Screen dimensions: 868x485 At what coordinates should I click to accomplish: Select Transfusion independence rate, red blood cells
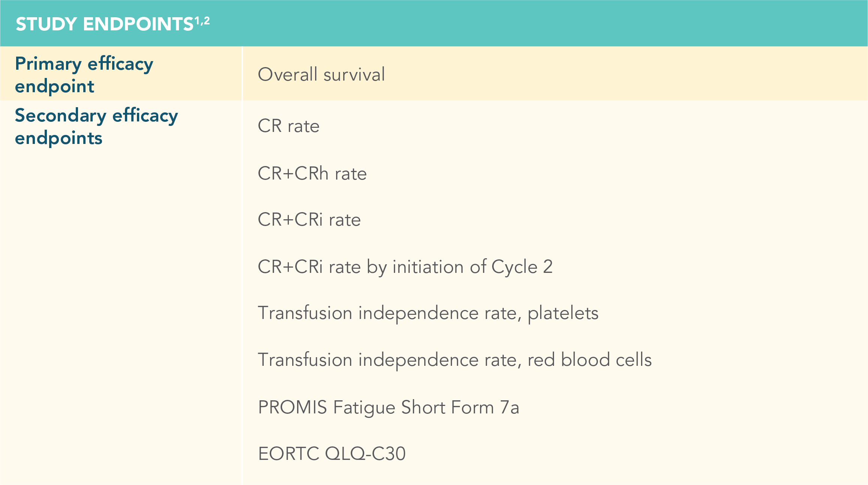tap(454, 360)
